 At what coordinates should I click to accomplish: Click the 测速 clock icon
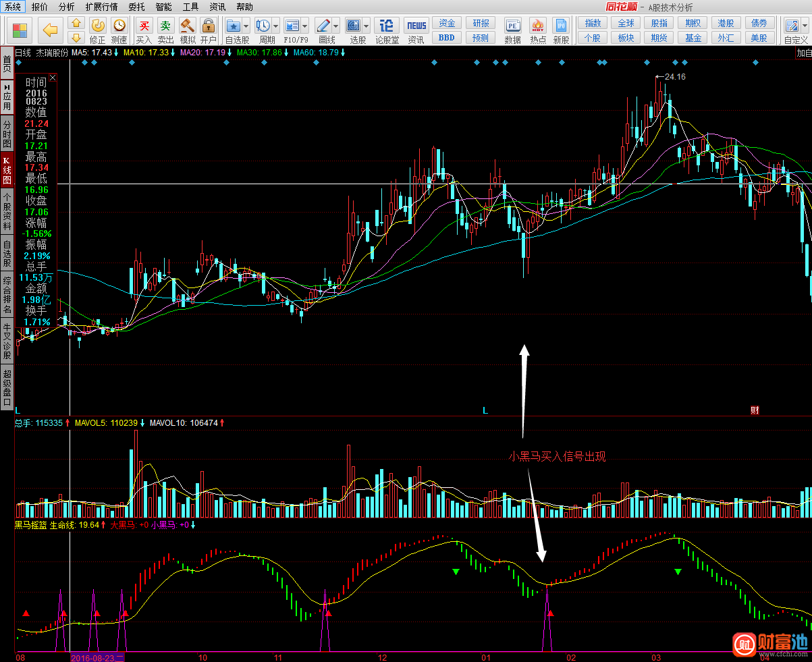click(x=119, y=25)
